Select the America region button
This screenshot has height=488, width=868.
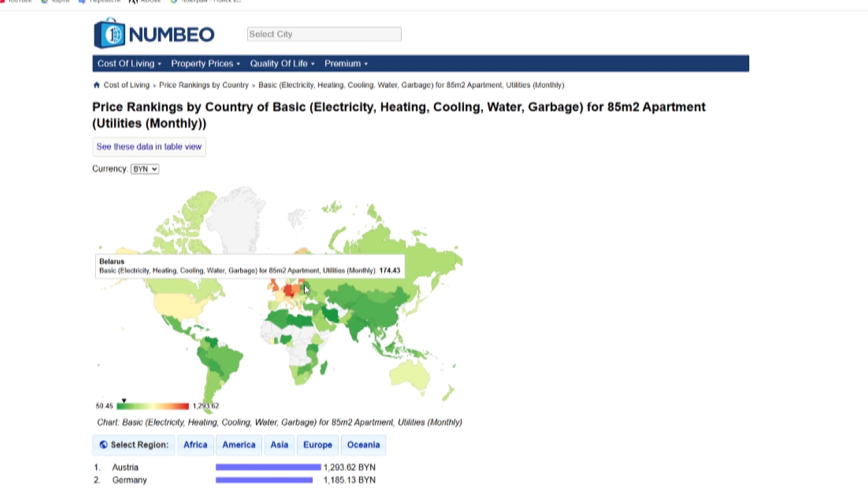(239, 445)
